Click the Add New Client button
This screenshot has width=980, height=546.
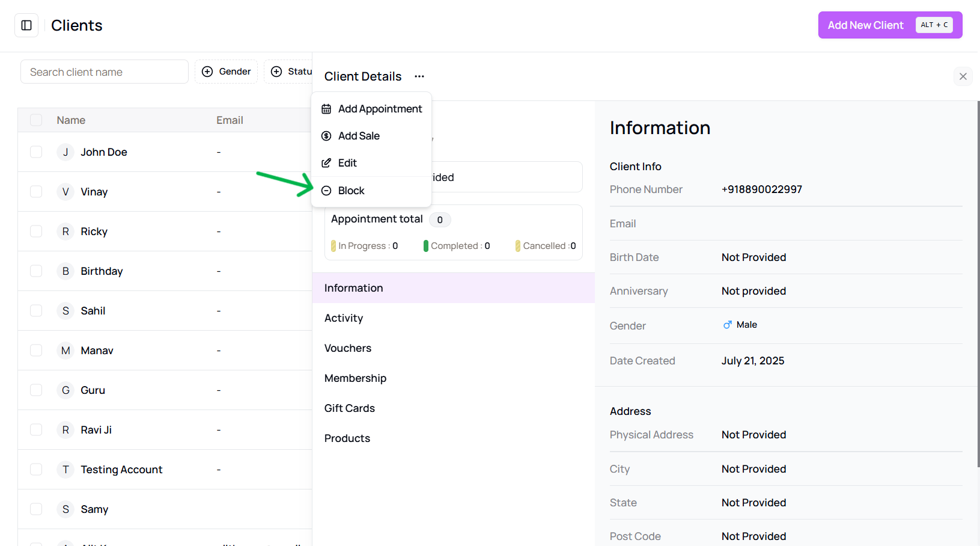[890, 25]
